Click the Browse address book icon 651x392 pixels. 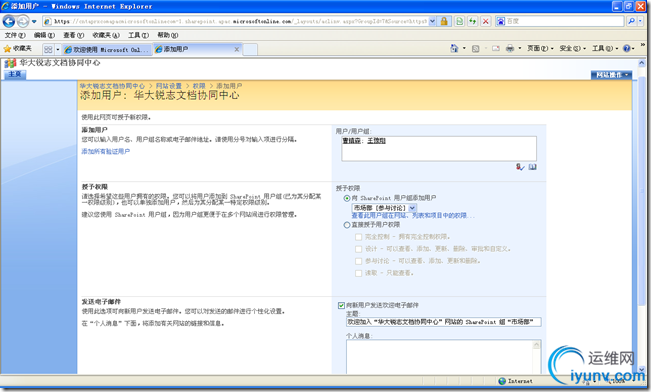533,167
